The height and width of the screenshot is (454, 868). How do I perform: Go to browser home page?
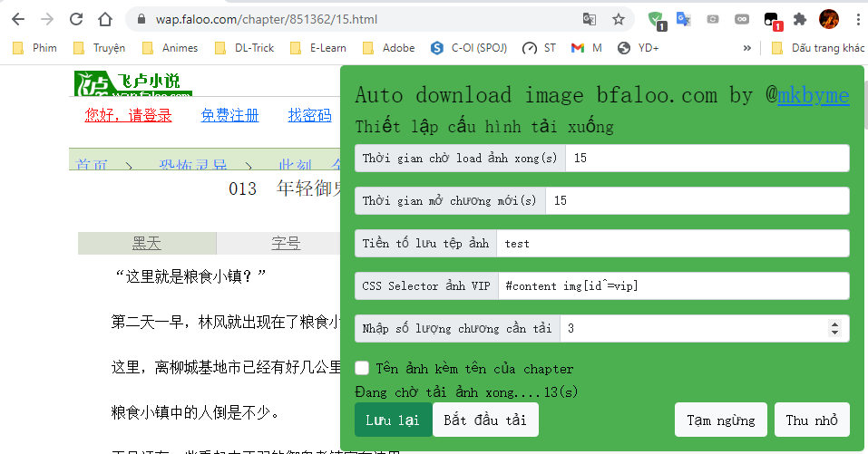click(106, 19)
